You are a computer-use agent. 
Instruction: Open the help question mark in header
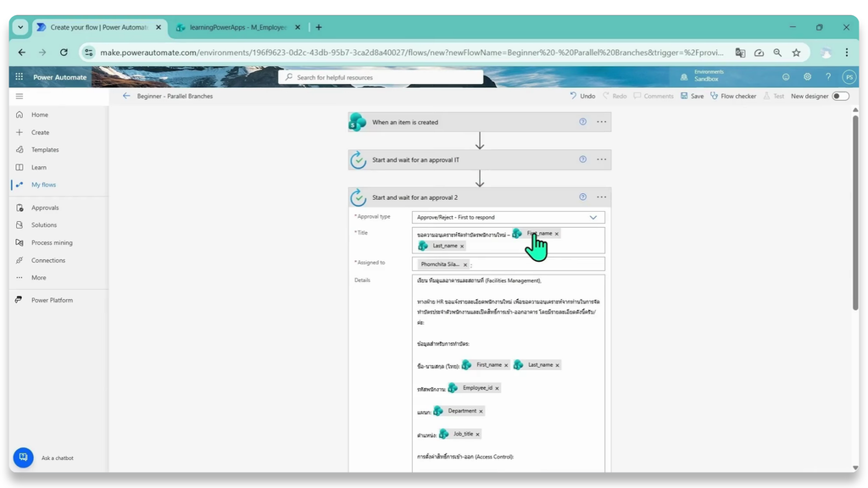coord(828,77)
